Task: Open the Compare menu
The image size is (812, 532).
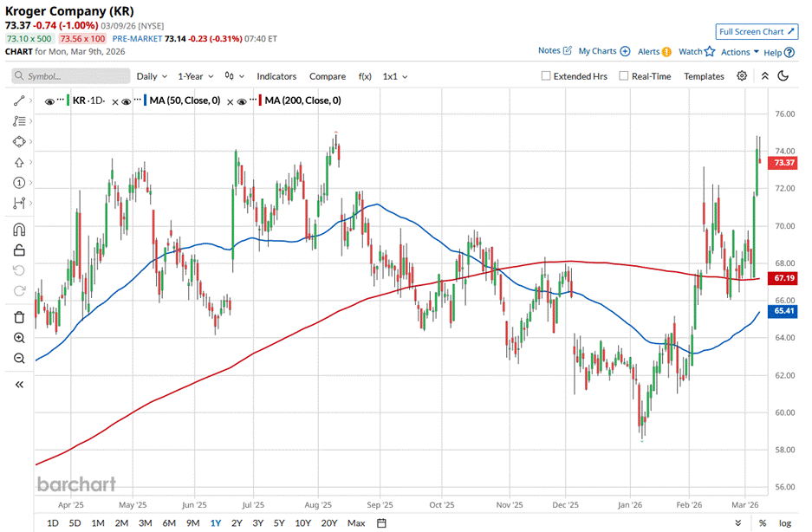Action: [328, 76]
